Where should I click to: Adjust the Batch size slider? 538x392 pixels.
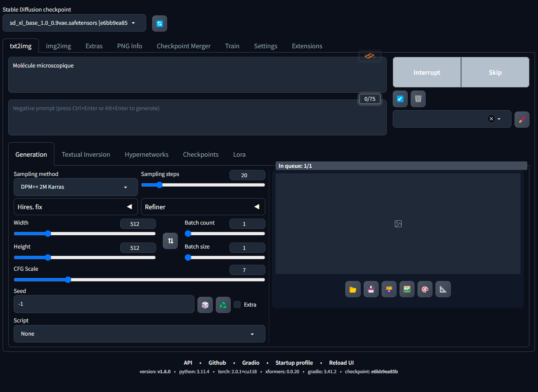[x=225, y=257]
